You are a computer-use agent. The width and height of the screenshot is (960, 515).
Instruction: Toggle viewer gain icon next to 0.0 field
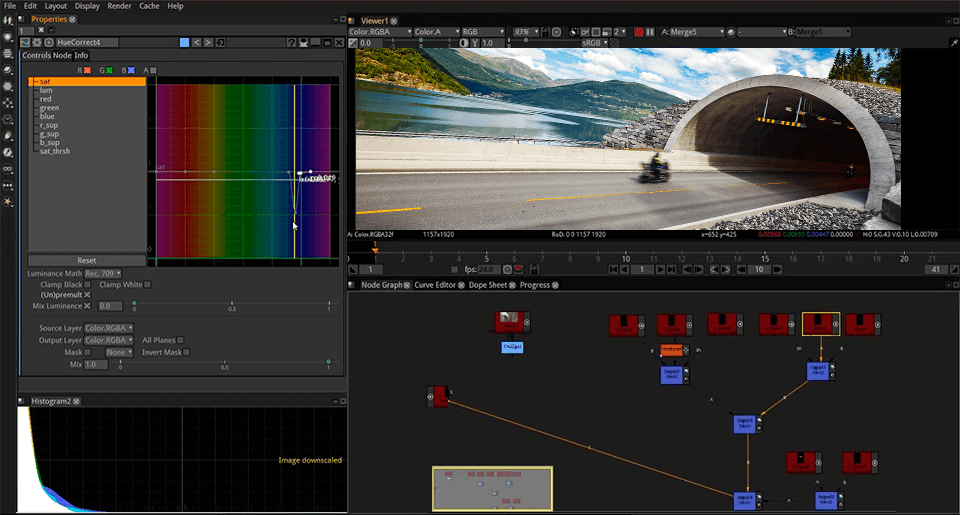click(x=353, y=43)
